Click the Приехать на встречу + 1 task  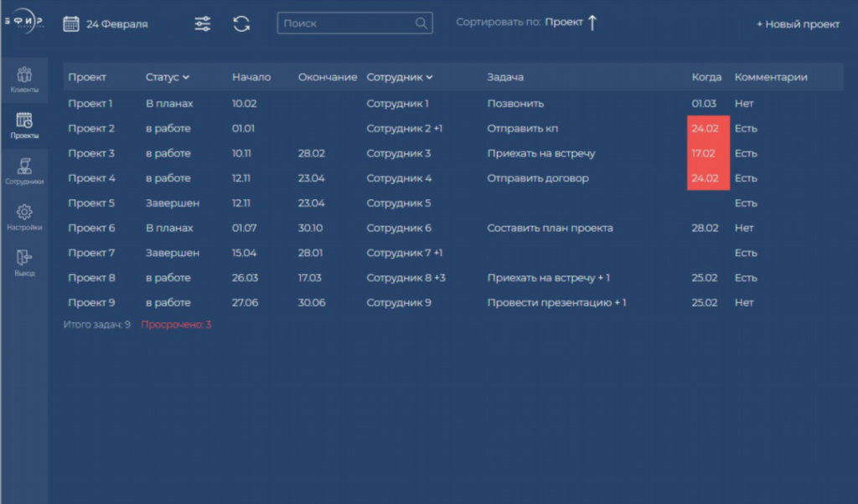(548, 278)
